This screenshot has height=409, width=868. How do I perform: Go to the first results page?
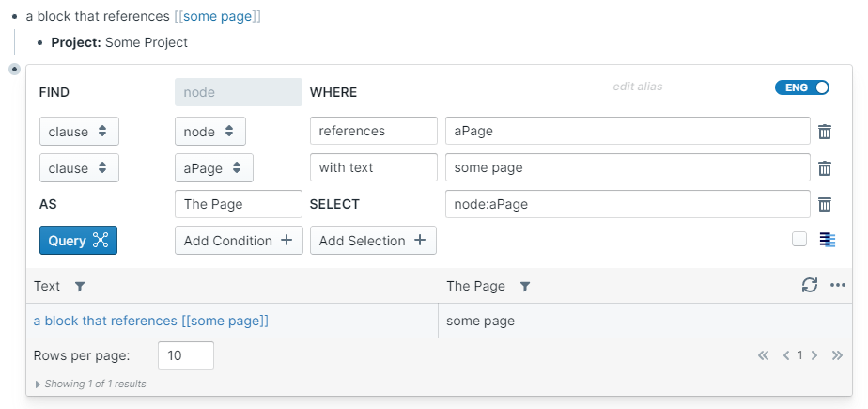click(764, 355)
